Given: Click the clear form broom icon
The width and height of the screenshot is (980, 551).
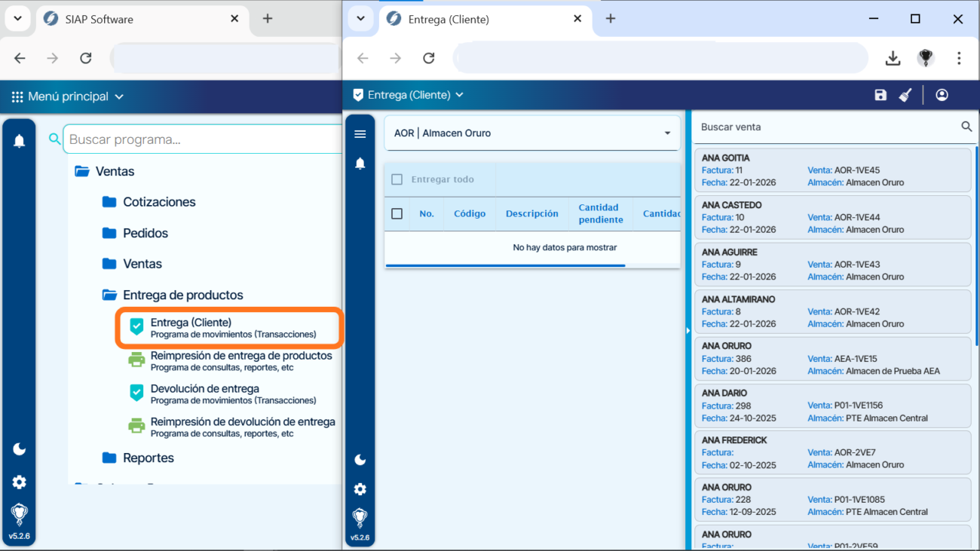Looking at the screenshot, I should coord(905,95).
